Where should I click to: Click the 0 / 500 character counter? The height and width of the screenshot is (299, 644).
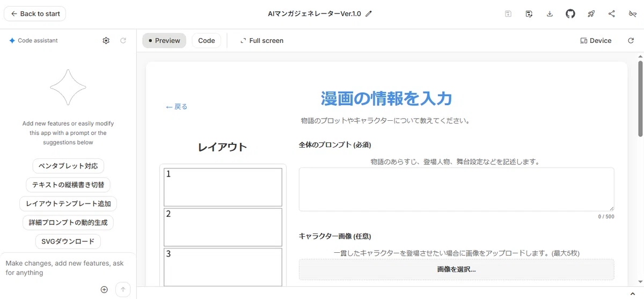(606, 216)
